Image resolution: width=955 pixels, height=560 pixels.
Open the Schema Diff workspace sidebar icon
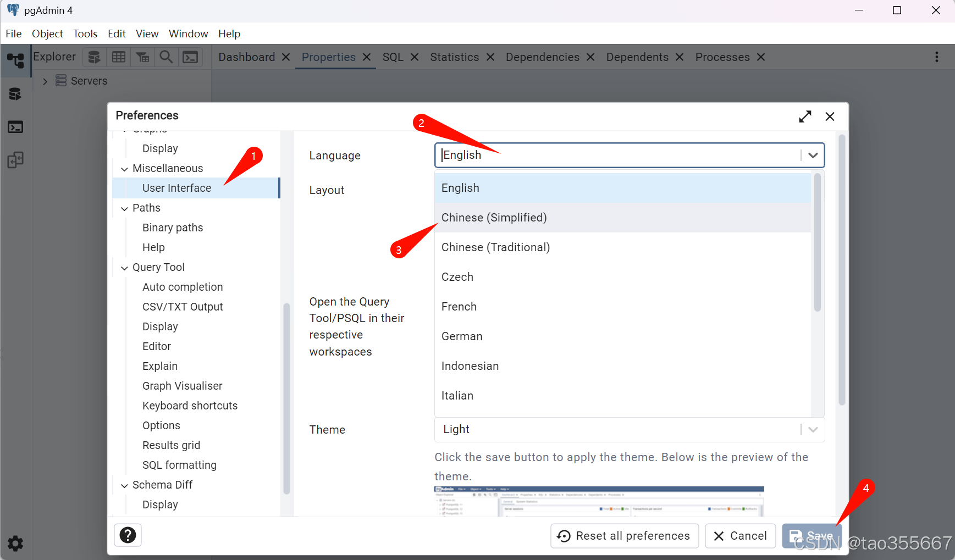pyautogui.click(x=15, y=160)
